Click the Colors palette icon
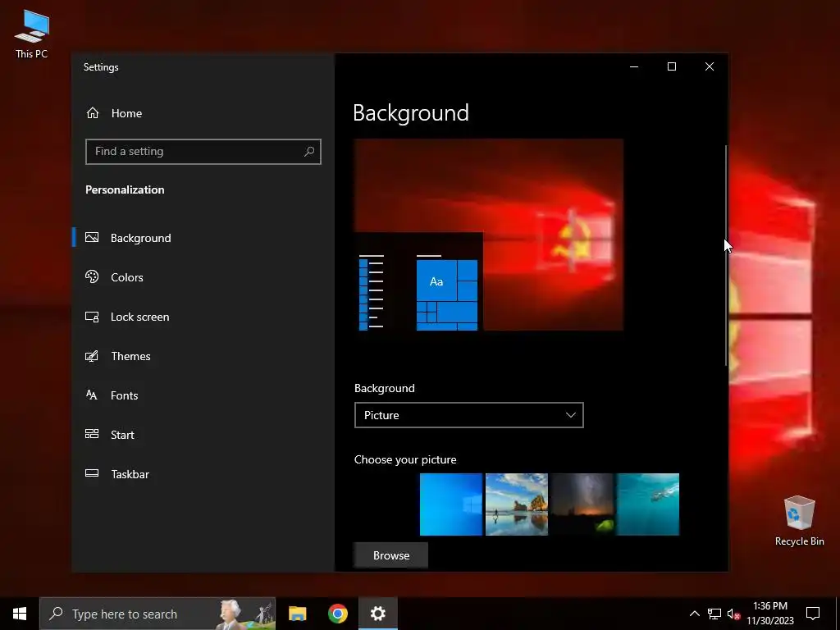The image size is (840, 630). [x=92, y=276]
